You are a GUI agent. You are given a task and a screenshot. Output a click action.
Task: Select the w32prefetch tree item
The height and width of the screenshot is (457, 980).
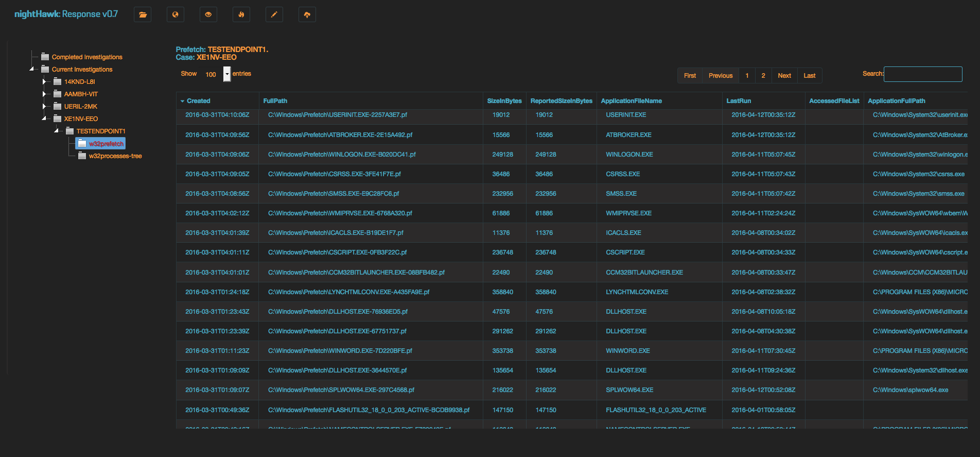point(106,144)
